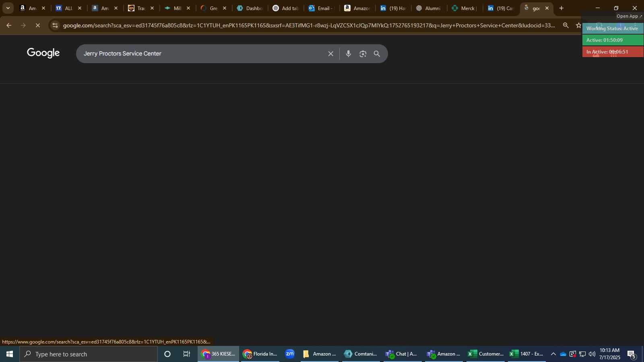Image resolution: width=644 pixels, height=362 pixels.
Task: Click the Google search box text
Action: tap(122, 53)
